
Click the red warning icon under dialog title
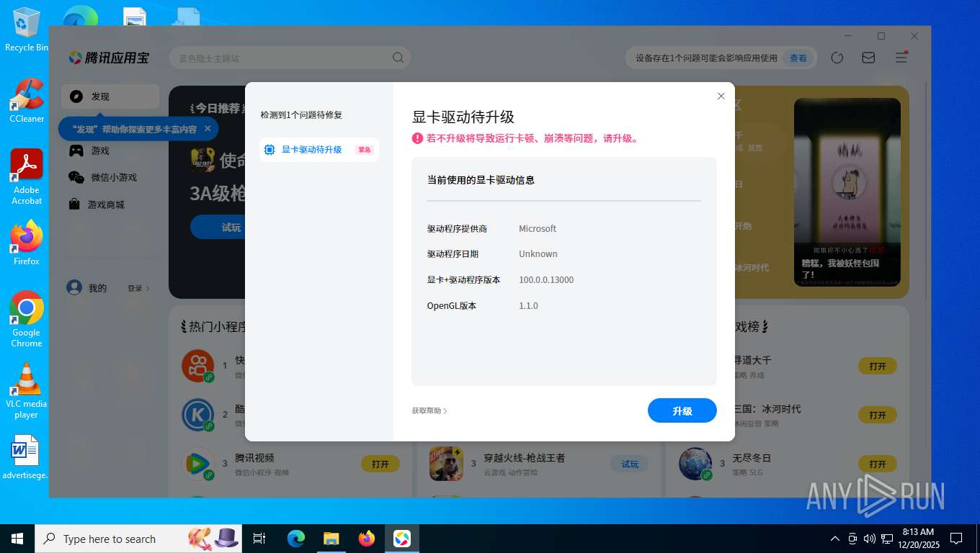pos(417,138)
